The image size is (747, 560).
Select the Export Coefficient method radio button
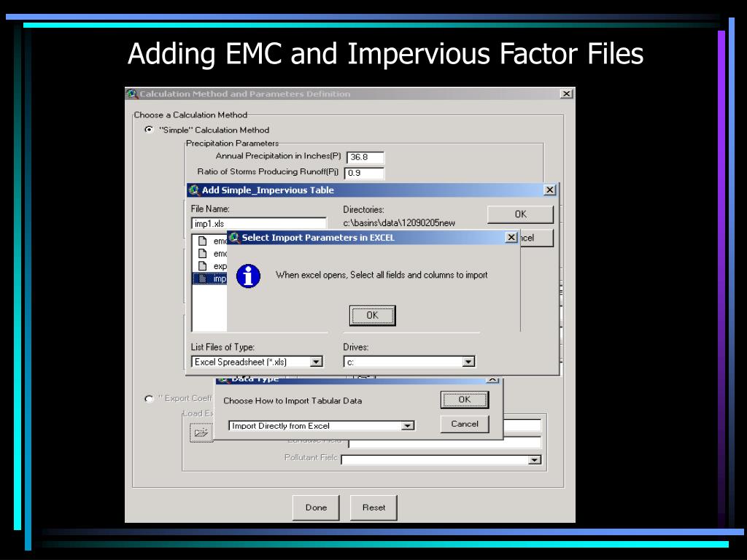coord(149,399)
